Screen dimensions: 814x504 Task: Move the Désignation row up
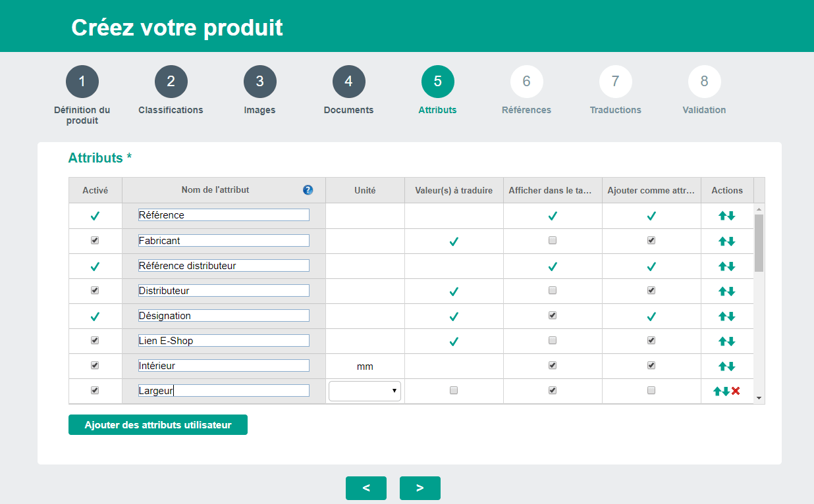722,316
